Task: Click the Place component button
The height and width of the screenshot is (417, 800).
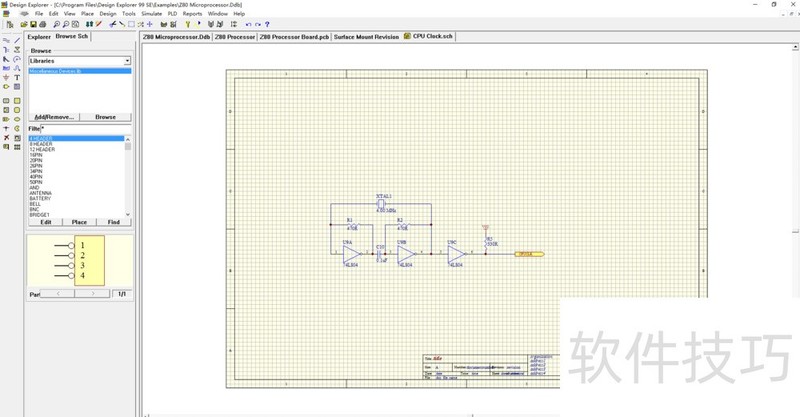Action: (79, 222)
